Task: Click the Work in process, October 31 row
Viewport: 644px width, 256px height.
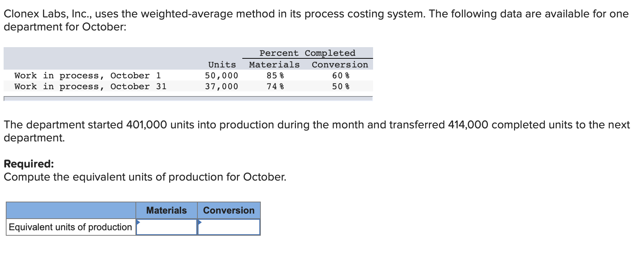Action: tap(91, 86)
